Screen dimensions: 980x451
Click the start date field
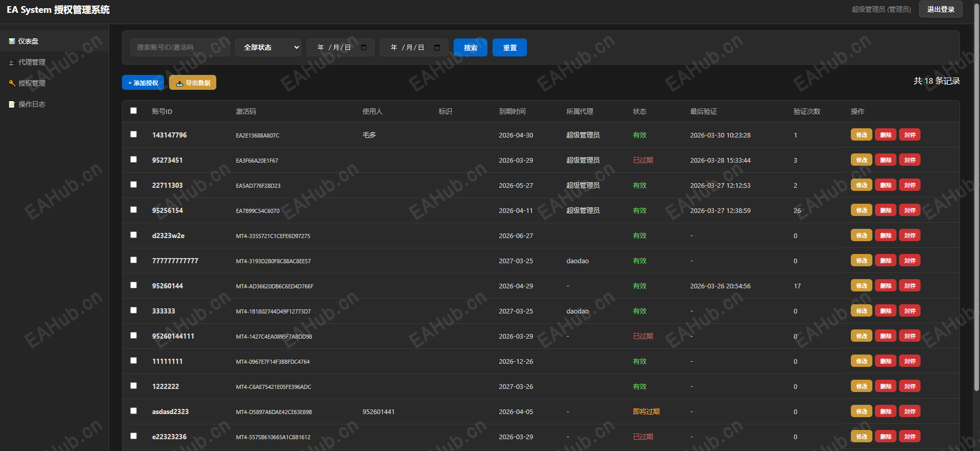(340, 47)
